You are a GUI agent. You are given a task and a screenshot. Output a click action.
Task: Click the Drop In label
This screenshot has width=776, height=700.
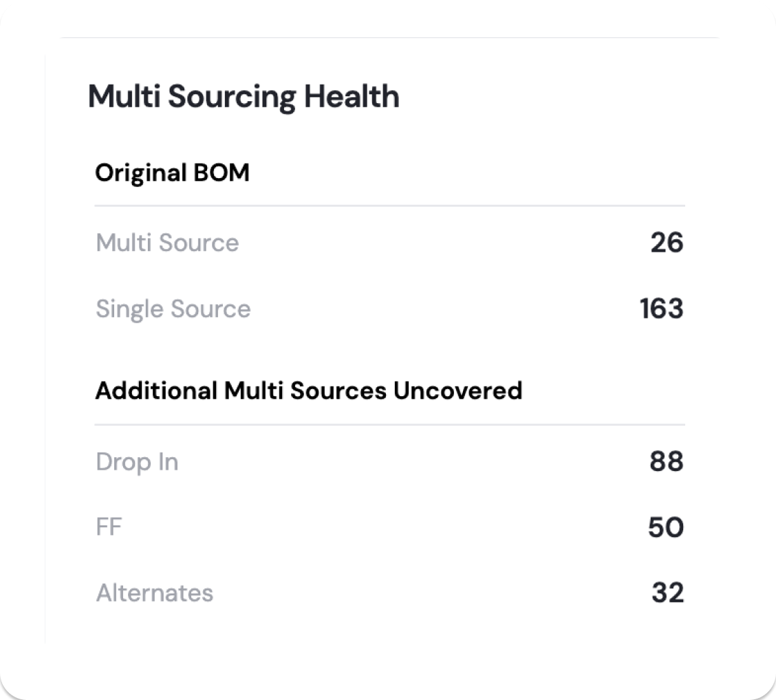point(137,461)
